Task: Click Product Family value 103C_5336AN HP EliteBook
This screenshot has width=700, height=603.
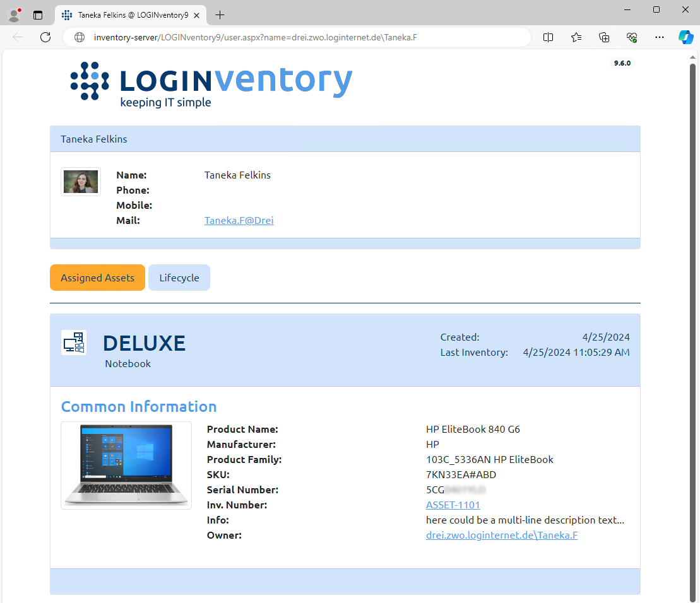Action: [490, 459]
